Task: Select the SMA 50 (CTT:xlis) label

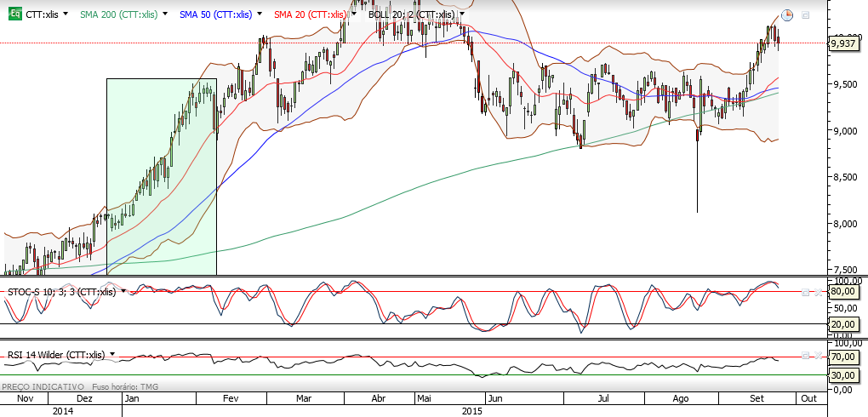Action: coord(215,14)
